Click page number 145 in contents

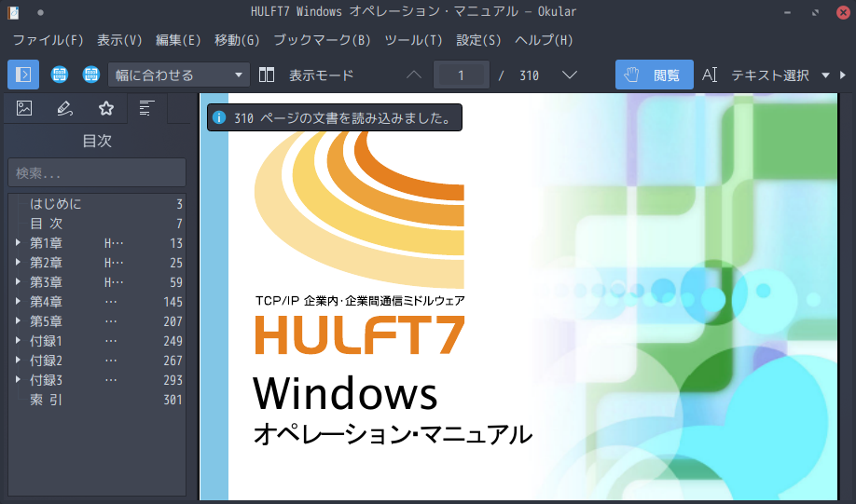(173, 302)
